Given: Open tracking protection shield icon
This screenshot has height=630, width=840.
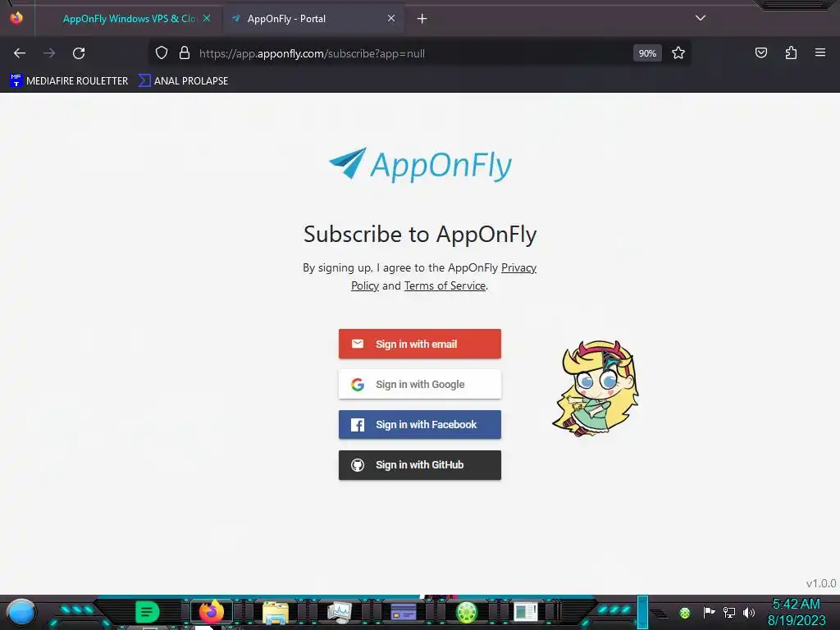Looking at the screenshot, I should (x=162, y=53).
